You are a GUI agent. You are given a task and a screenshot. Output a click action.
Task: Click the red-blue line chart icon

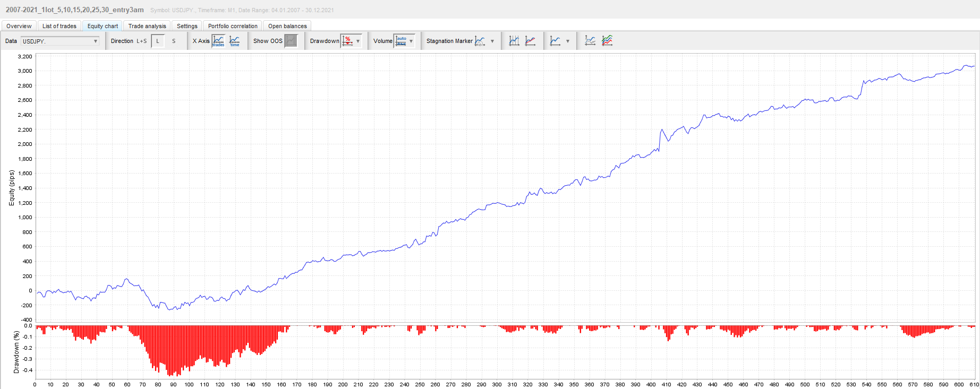tap(530, 41)
